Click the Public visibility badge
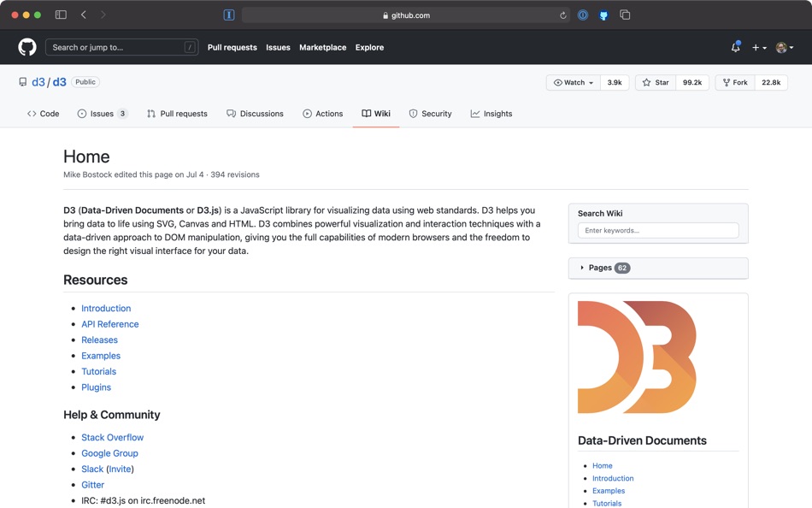This screenshot has width=812, height=508. click(85, 82)
